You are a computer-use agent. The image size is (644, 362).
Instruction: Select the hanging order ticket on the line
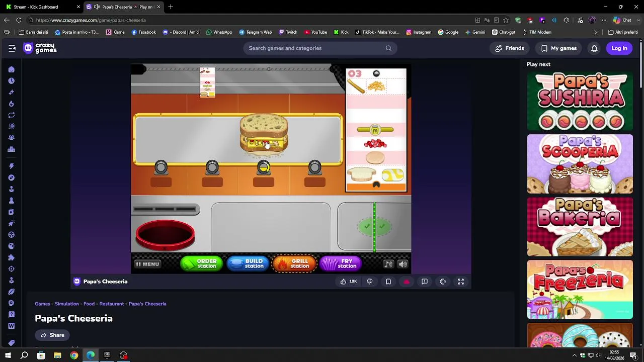click(207, 82)
